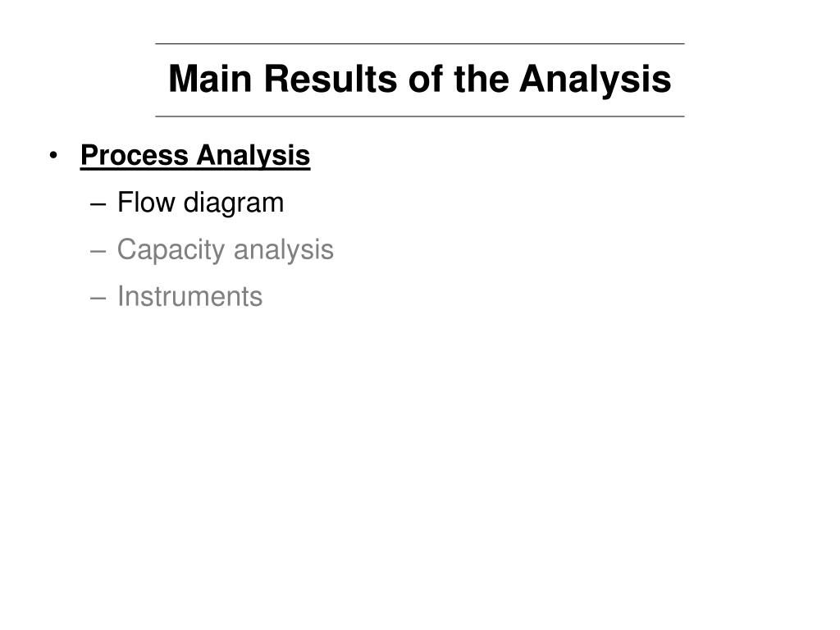Image resolution: width=840 pixels, height=630 pixels.
Task: Click the dash before 'Flow diagram'
Action: click(98, 204)
